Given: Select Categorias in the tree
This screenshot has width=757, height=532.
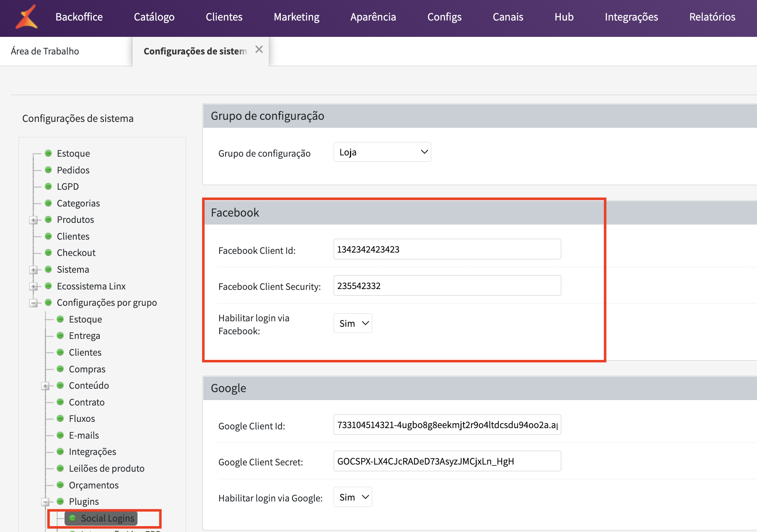Looking at the screenshot, I should point(78,203).
